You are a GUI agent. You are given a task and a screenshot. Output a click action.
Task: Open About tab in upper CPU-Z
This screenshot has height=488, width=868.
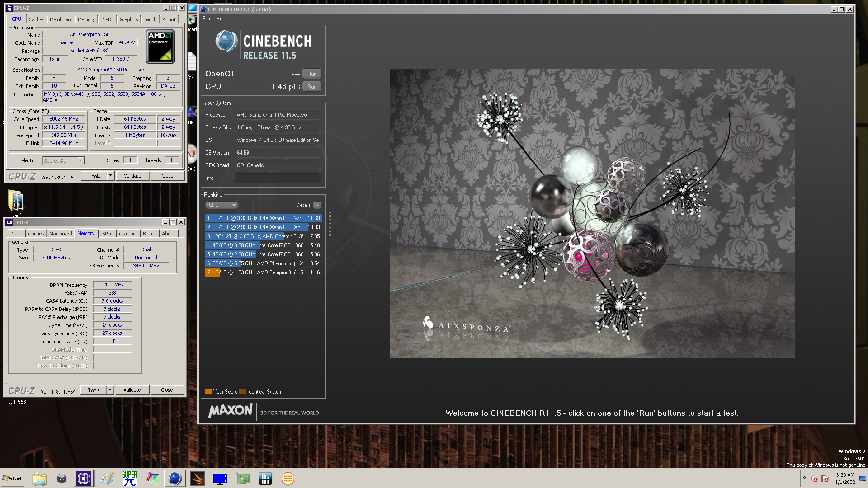pos(169,19)
